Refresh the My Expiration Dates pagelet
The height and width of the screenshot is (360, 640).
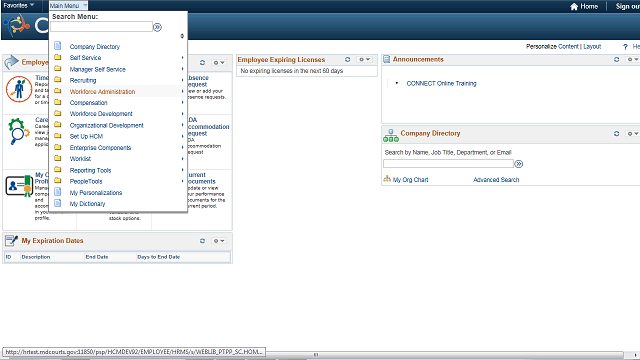tap(202, 241)
